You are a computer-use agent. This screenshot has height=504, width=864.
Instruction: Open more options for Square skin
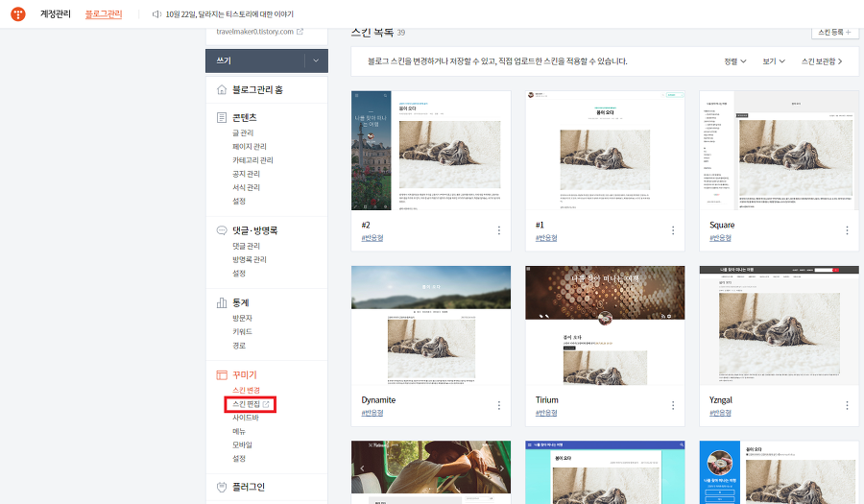[847, 230]
